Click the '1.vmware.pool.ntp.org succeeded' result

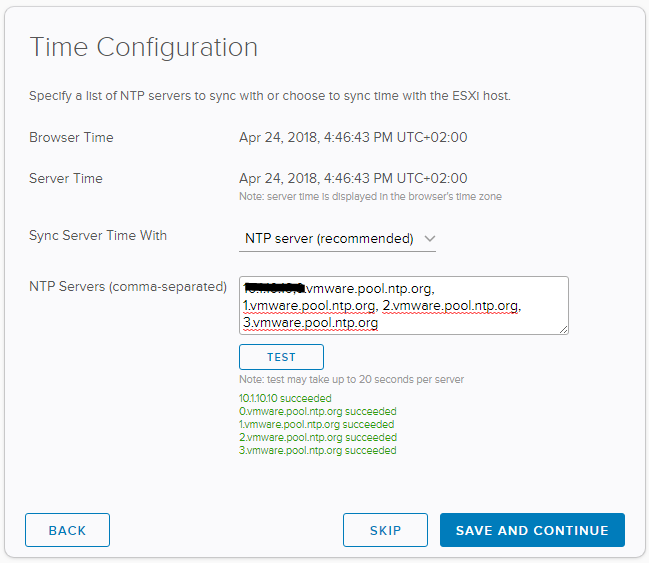pyautogui.click(x=317, y=424)
